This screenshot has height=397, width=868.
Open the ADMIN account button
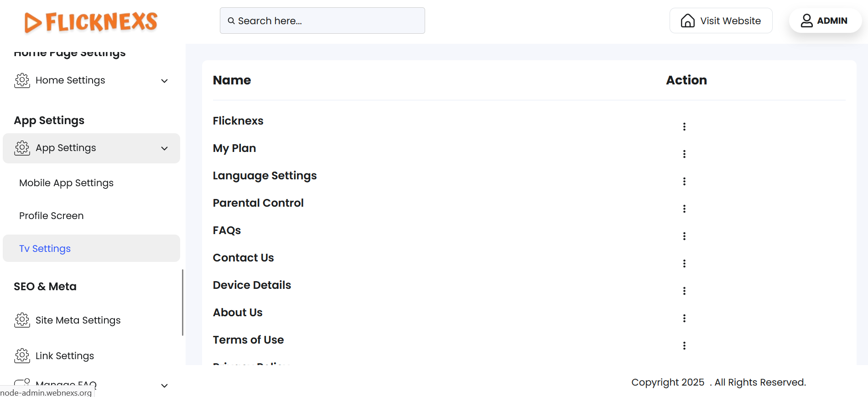pos(825,21)
